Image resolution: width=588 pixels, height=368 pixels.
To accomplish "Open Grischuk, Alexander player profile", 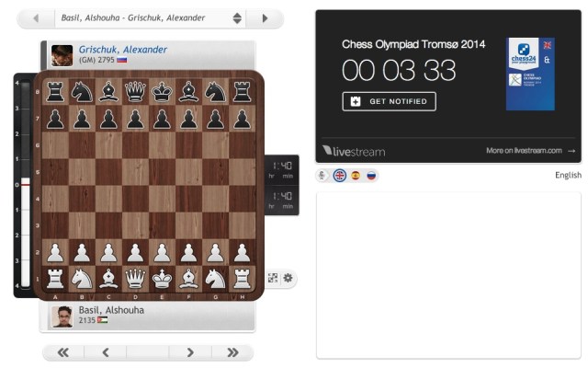I will [122, 50].
